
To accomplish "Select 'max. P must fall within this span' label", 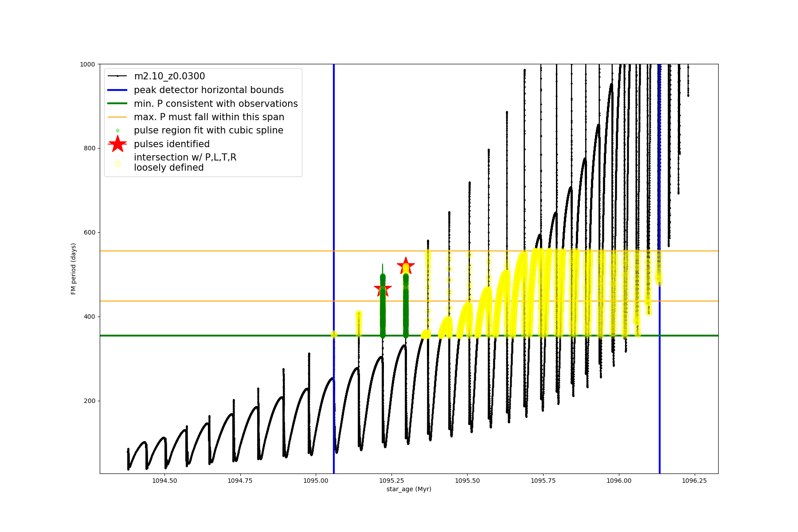I will (x=209, y=117).
